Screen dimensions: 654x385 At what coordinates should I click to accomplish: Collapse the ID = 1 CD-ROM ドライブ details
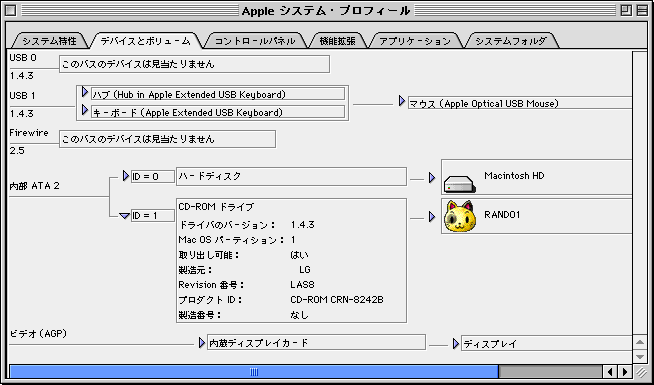point(124,216)
